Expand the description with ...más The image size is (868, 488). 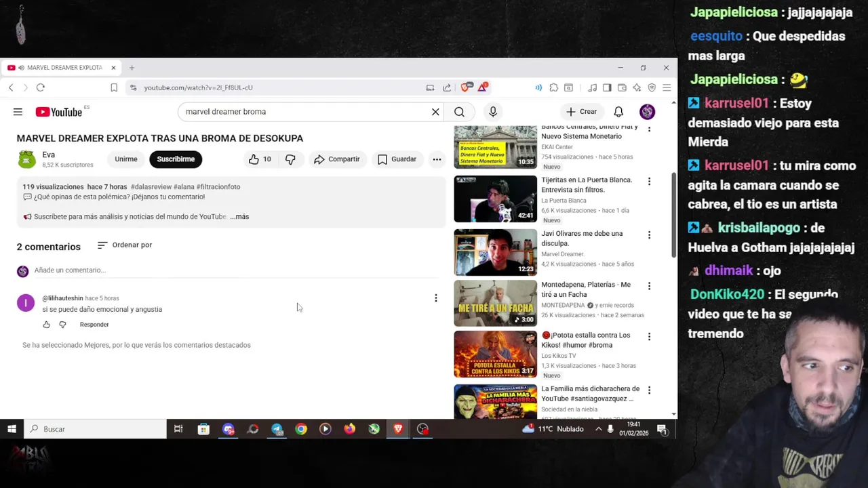(239, 217)
